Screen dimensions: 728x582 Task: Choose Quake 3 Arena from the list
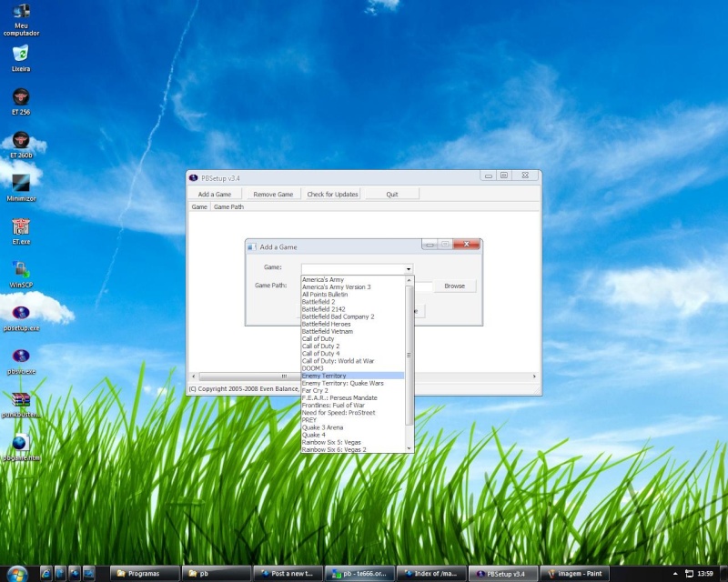tap(353, 427)
